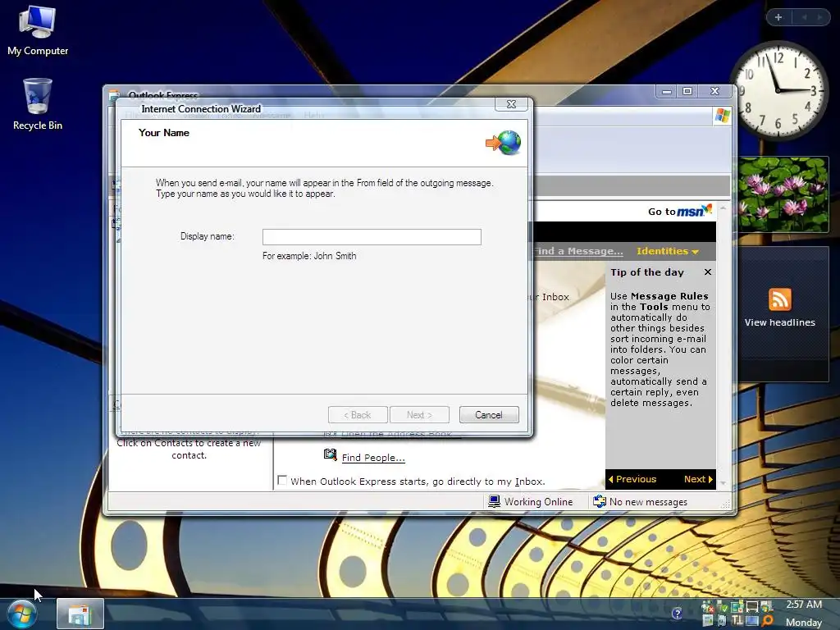Screen dimensions: 840x630
Task: Open the red X network tray icon
Action: click(708, 608)
